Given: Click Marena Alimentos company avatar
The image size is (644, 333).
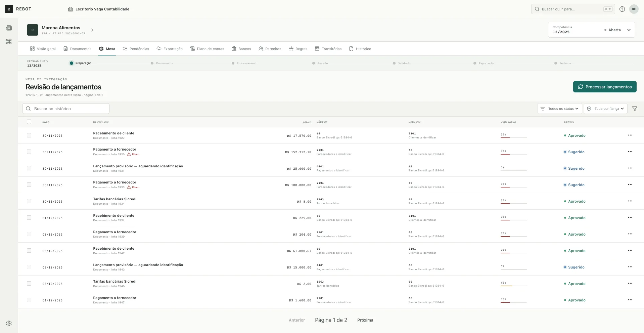Looking at the screenshot, I should [x=33, y=30].
